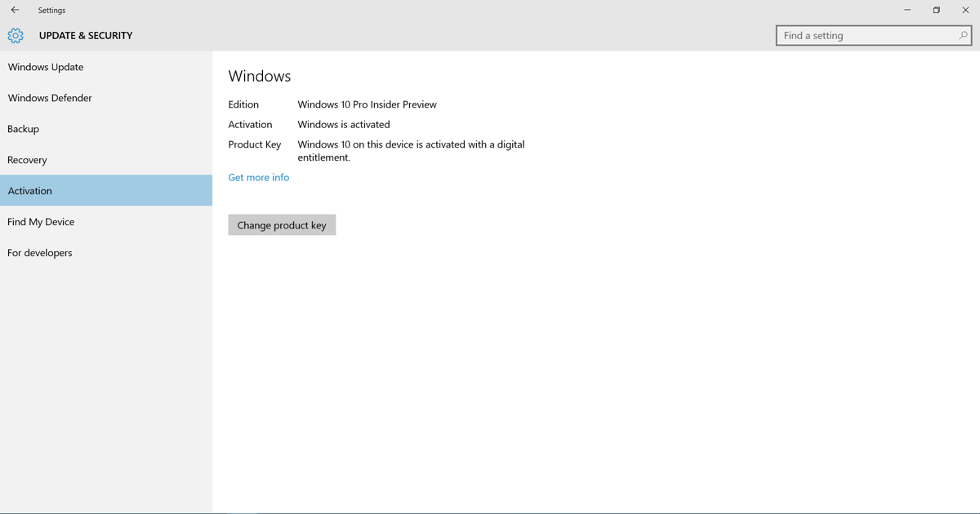Focus the Find a setting field
The height and width of the screenshot is (514, 980).
coord(874,35)
